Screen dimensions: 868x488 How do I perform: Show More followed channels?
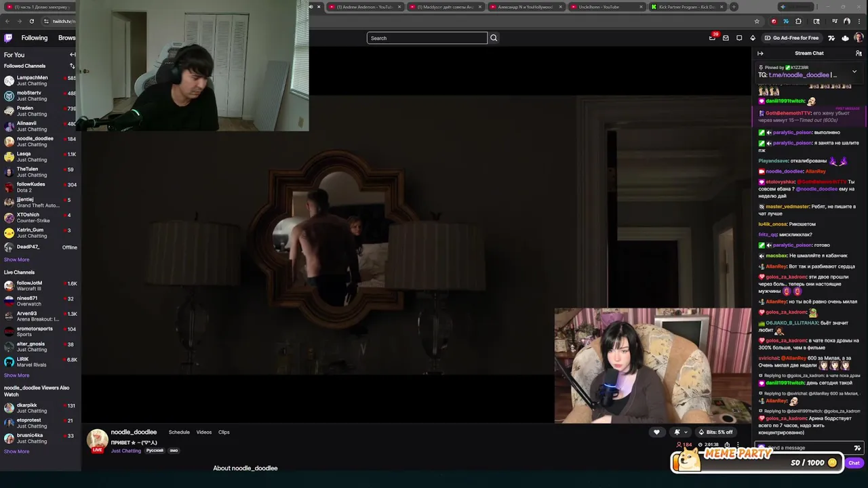point(16,260)
